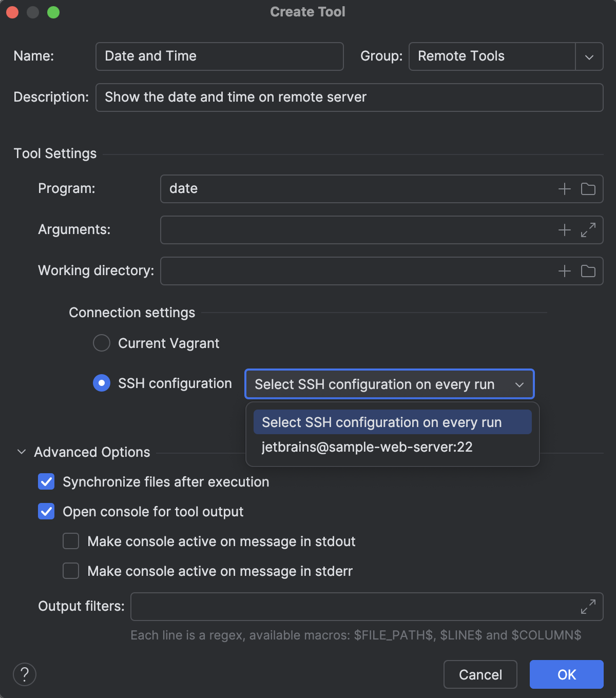Choose jetbrains@sample-web-server:22 from the list
Image resolution: width=616 pixels, height=698 pixels.
(367, 447)
